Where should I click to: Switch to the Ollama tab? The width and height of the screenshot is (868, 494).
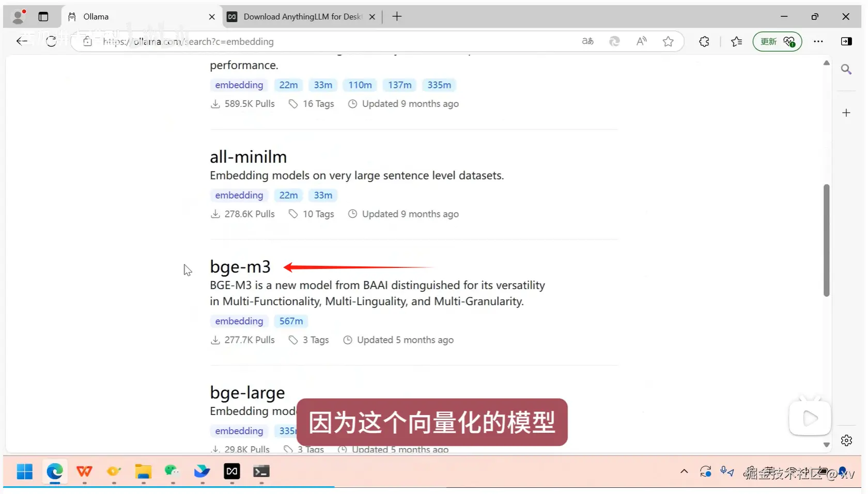[142, 17]
